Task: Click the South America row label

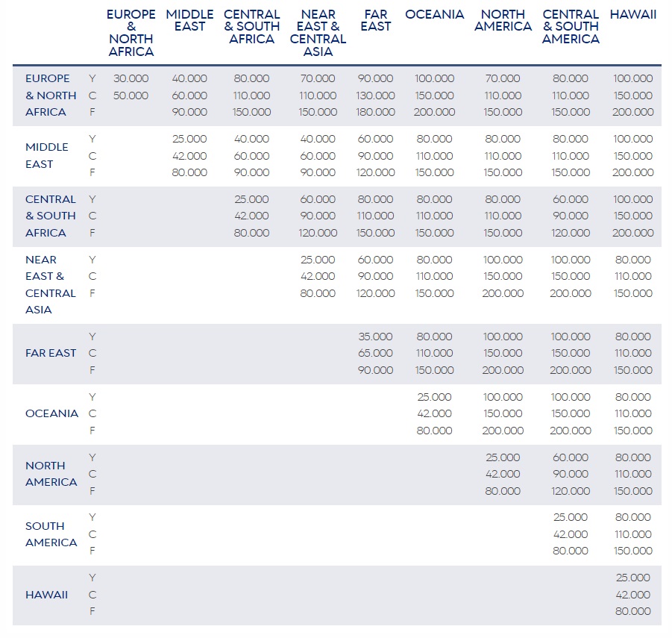Action: 51,534
